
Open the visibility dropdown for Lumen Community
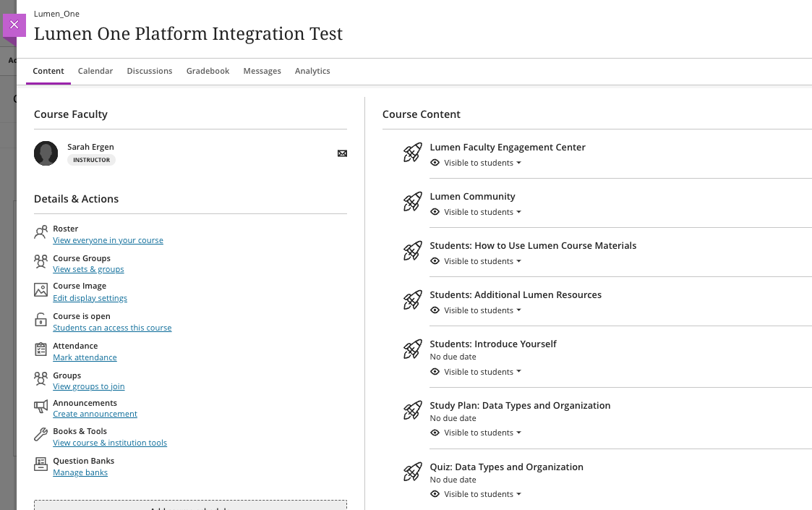(475, 211)
